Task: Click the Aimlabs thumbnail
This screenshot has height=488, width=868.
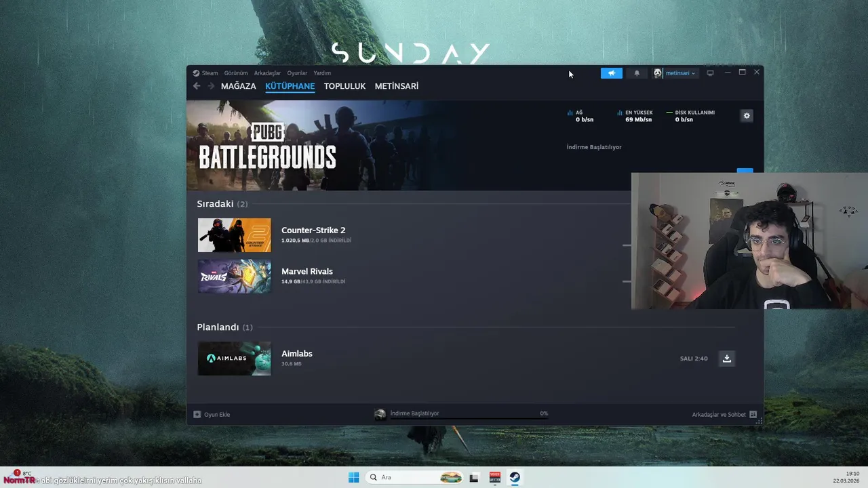Action: click(x=234, y=359)
